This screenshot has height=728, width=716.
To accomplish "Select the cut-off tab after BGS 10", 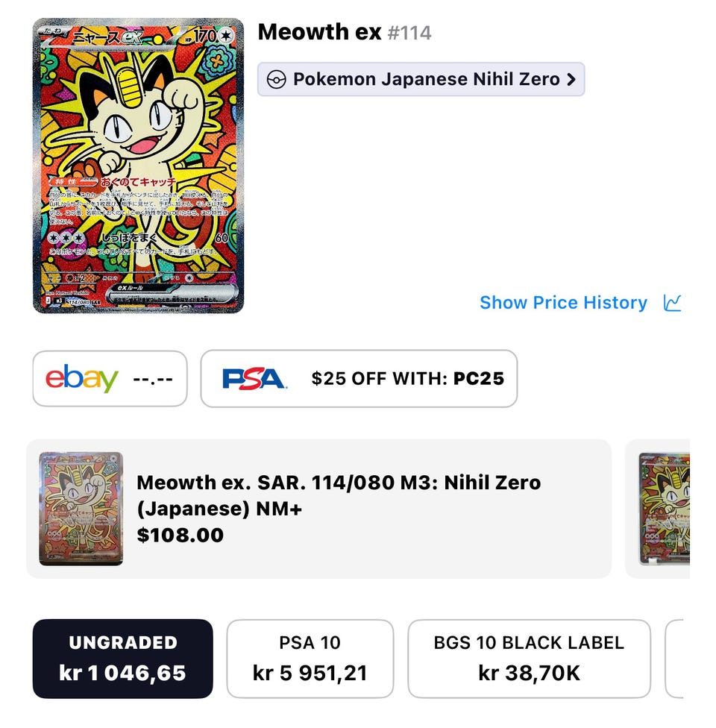I will 674,659.
